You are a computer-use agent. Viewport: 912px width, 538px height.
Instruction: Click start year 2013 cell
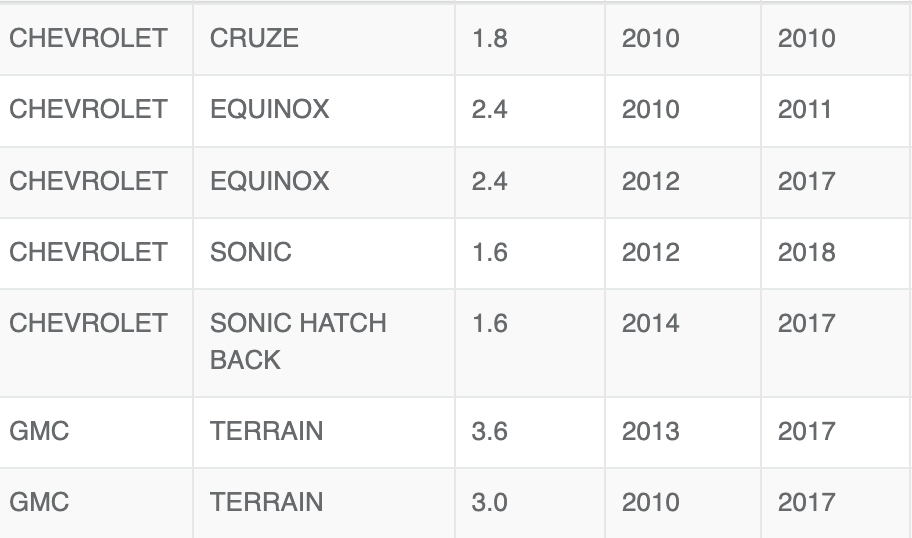[x=683, y=432]
